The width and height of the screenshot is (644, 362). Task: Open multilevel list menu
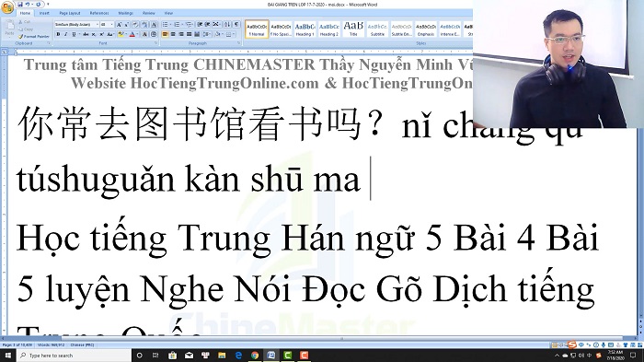pos(189,24)
